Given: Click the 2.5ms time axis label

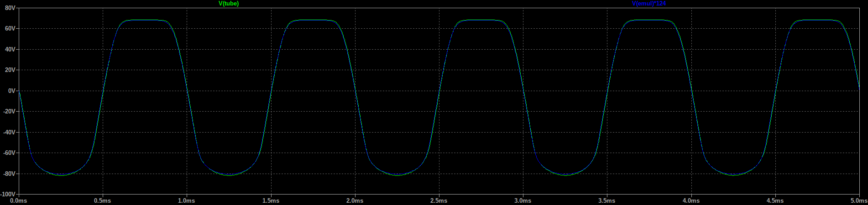Looking at the screenshot, I should [439, 201].
